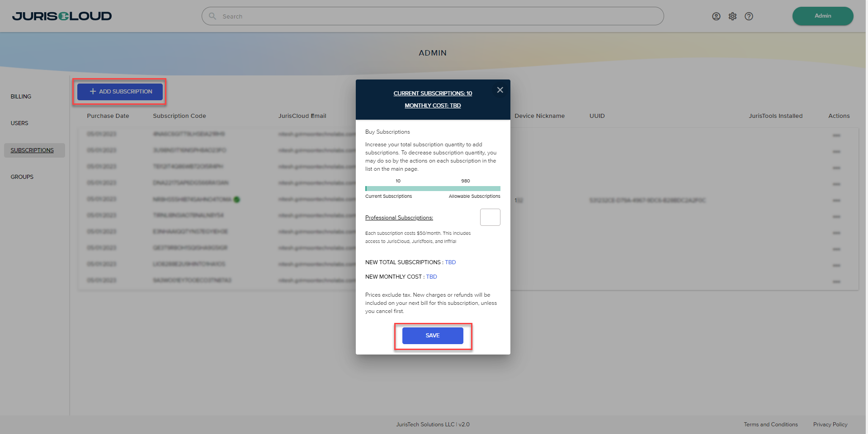The image size is (868, 434).
Task: Close the subscriptions dialog with X
Action: click(500, 90)
